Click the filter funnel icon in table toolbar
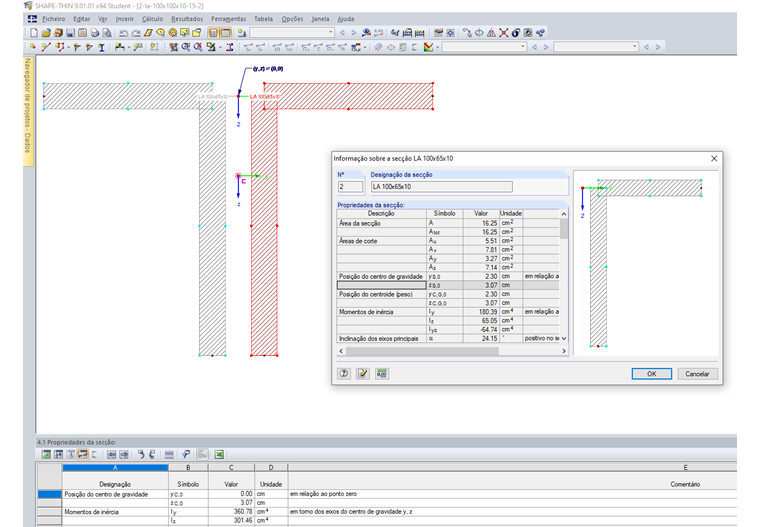Screen dimensions: 760x527 186,454
